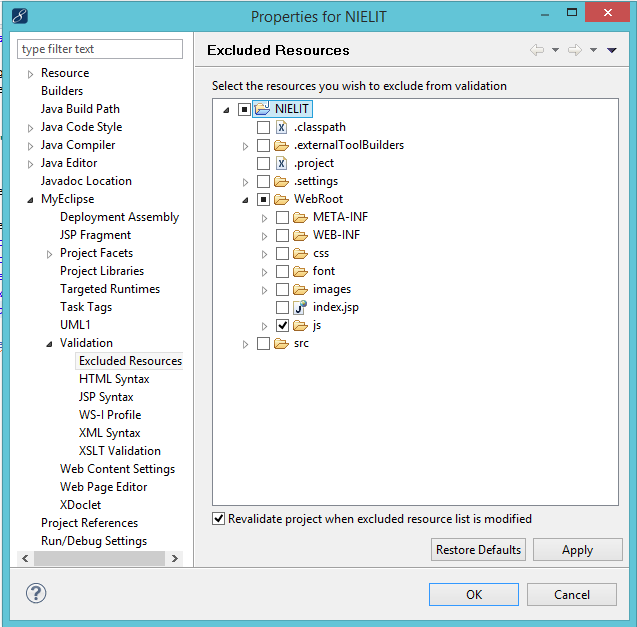
Task: Select Java Build Path page
Action: click(x=80, y=109)
